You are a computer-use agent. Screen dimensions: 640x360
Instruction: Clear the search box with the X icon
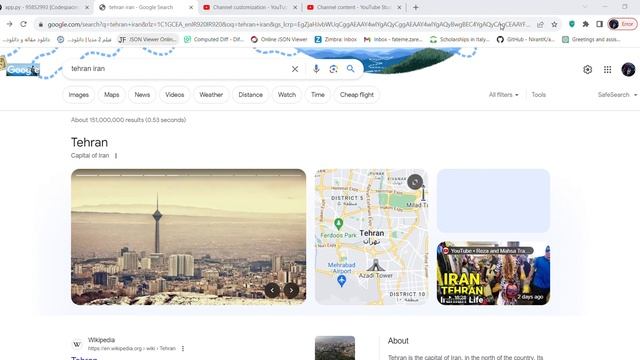point(295,69)
